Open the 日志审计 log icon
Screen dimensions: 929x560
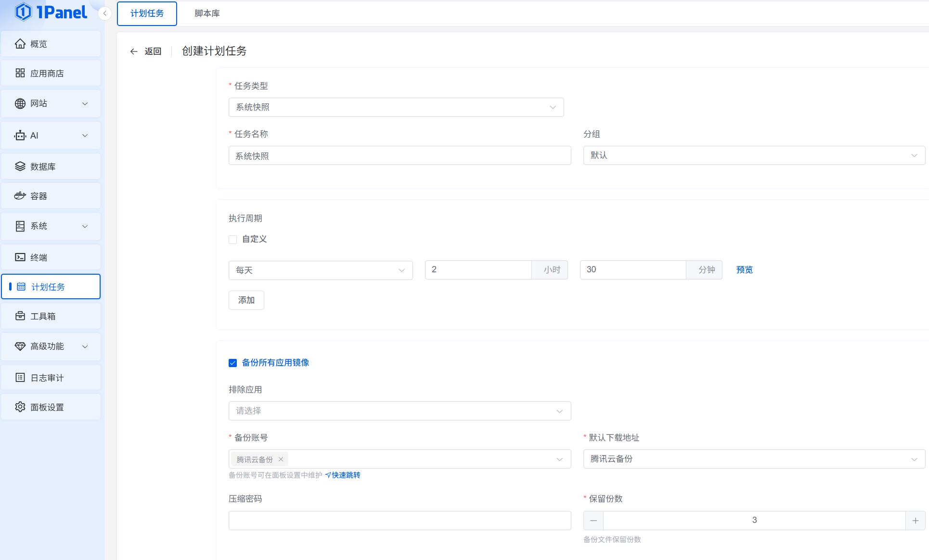[x=20, y=378]
